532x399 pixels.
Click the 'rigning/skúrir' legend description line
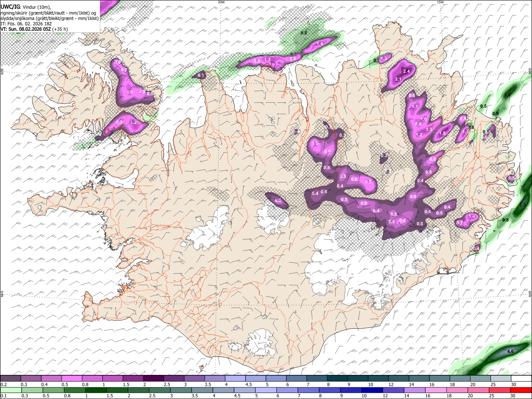(x=49, y=13)
